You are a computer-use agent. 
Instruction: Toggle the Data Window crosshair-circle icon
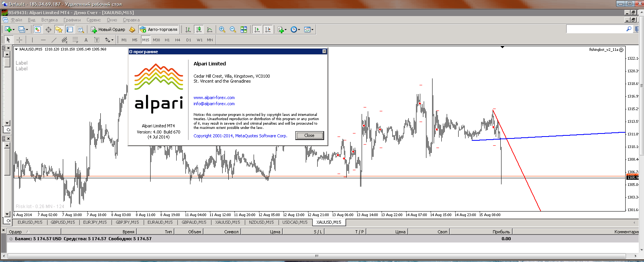(48, 29)
